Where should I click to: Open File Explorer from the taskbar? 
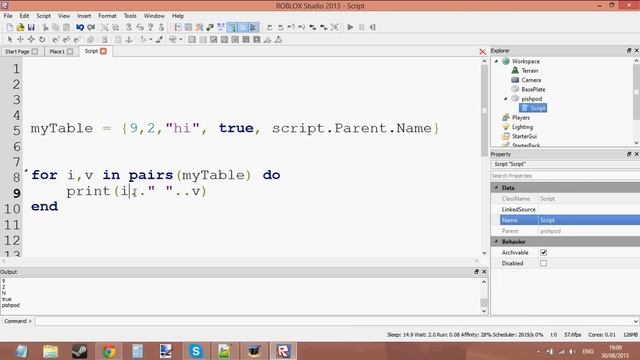pos(51,351)
